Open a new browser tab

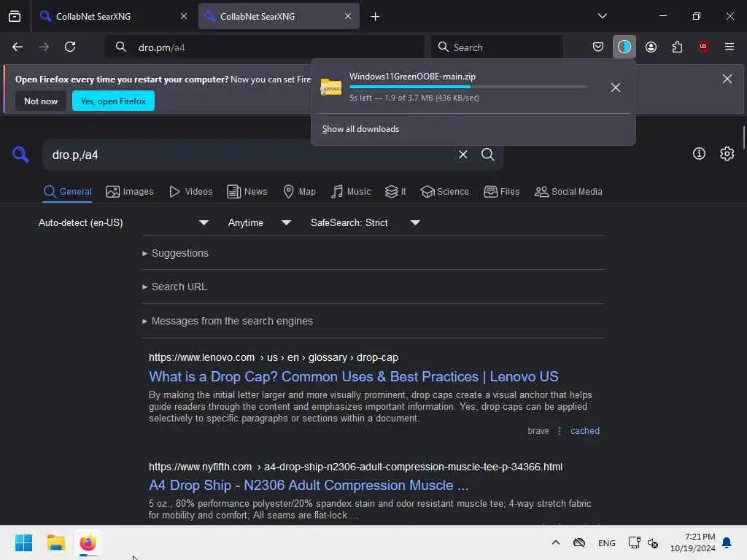375,17
